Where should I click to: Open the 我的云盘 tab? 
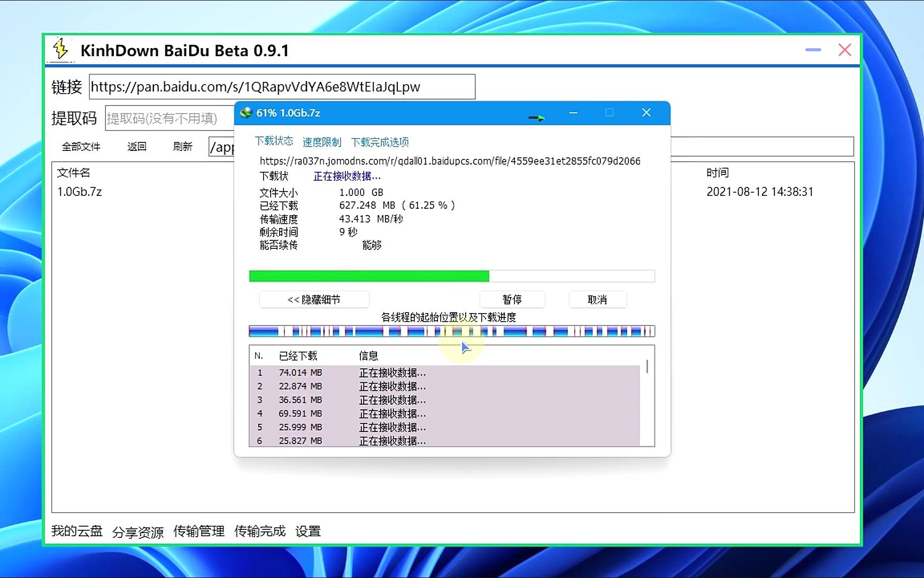point(77,531)
